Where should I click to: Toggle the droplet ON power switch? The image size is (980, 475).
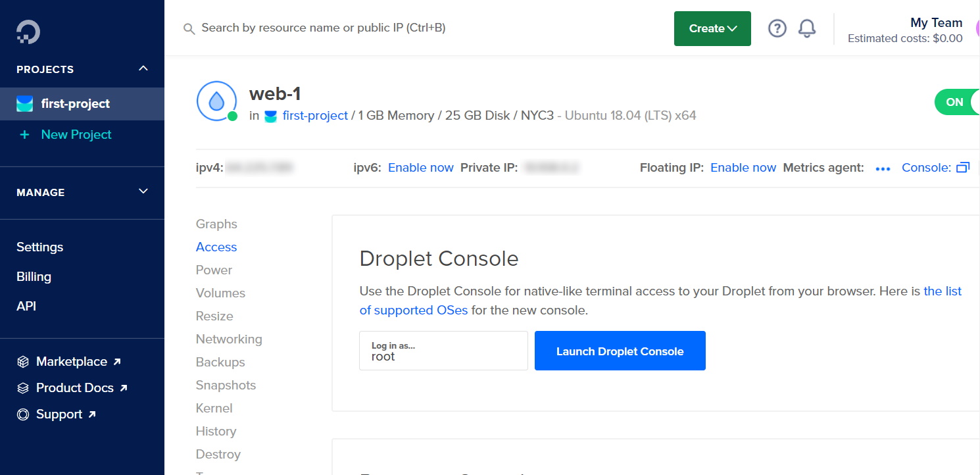tap(957, 102)
